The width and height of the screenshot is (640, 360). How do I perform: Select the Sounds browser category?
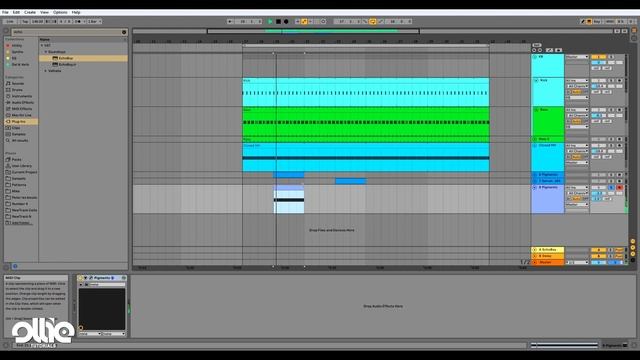pos(18,83)
